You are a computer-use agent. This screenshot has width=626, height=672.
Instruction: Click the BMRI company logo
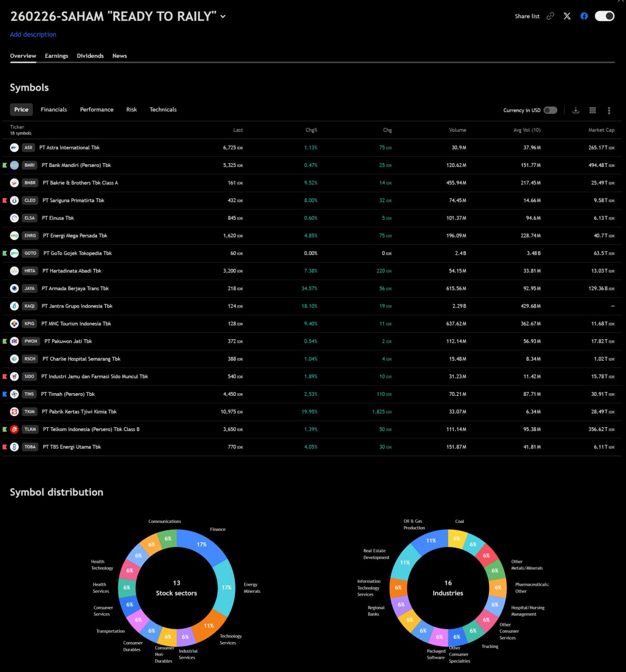[14, 165]
